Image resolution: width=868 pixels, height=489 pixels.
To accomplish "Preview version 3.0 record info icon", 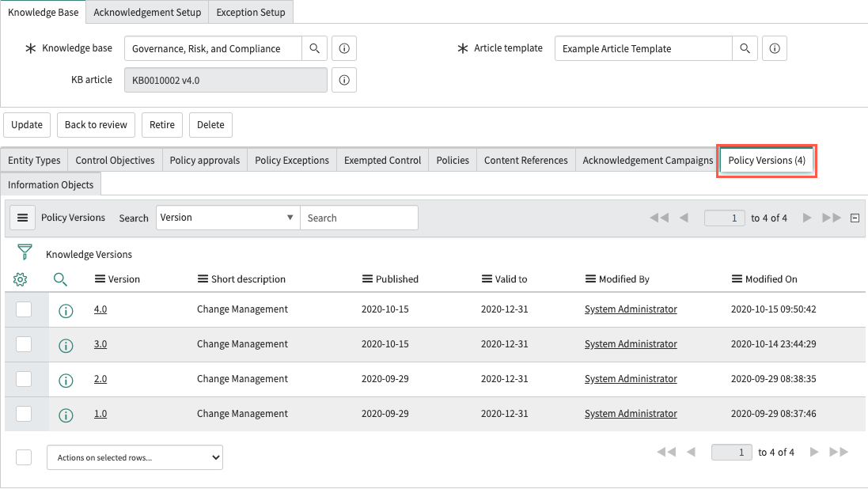I will [66, 346].
